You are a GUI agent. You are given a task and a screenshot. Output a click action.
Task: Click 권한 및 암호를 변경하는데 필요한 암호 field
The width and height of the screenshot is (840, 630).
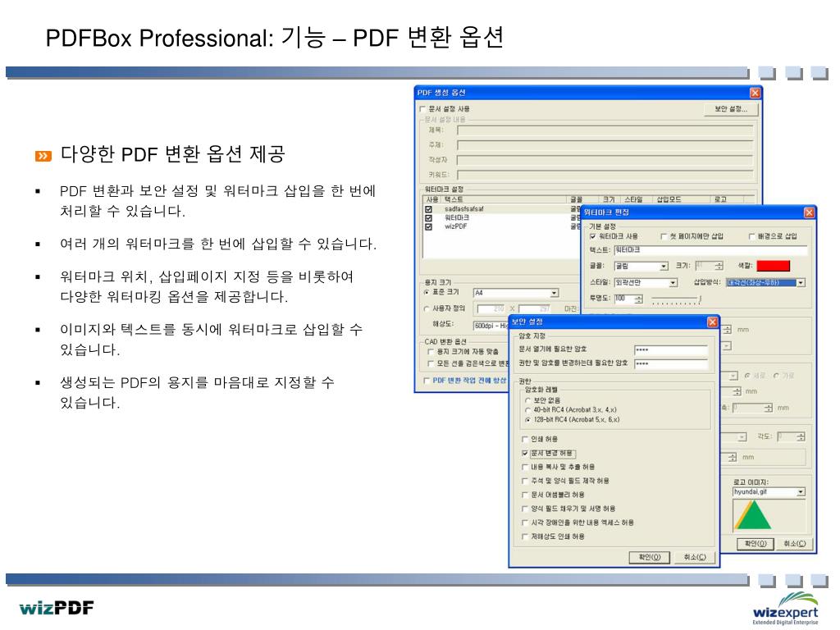(671, 363)
